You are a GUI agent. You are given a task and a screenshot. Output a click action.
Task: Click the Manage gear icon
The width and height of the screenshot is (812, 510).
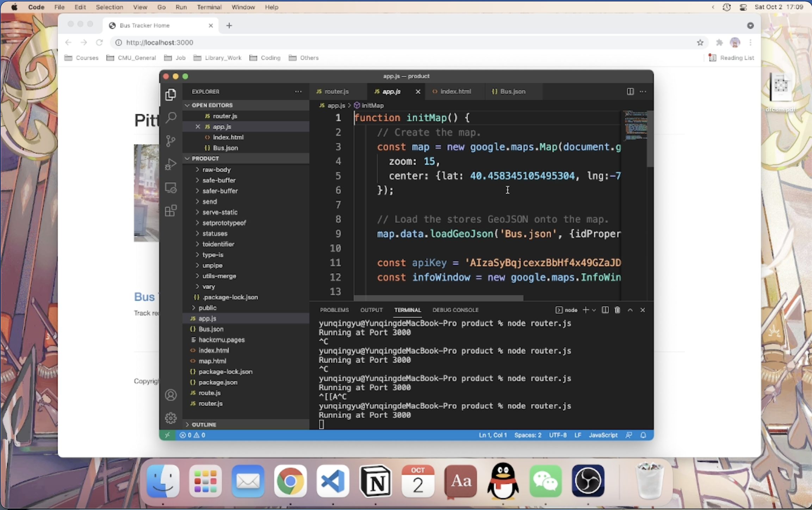click(x=171, y=418)
